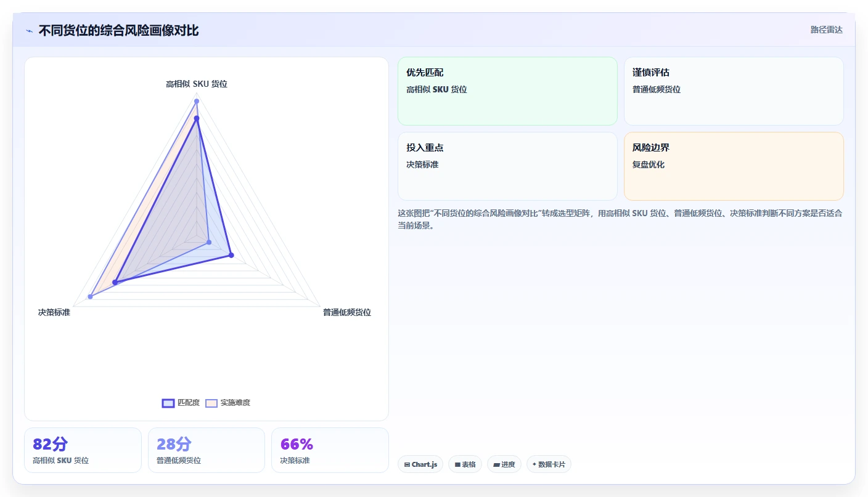Select the 投入重点 matrix card
This screenshot has height=497, width=868.
point(507,166)
